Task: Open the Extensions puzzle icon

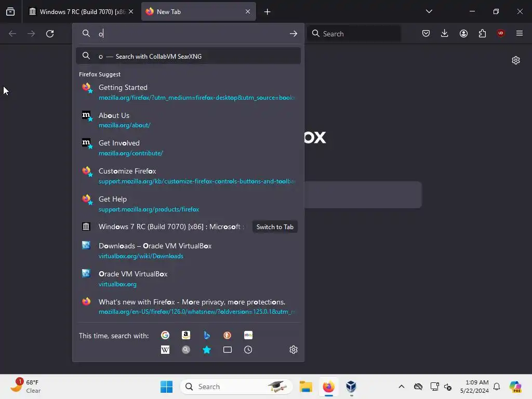Action: (482, 33)
